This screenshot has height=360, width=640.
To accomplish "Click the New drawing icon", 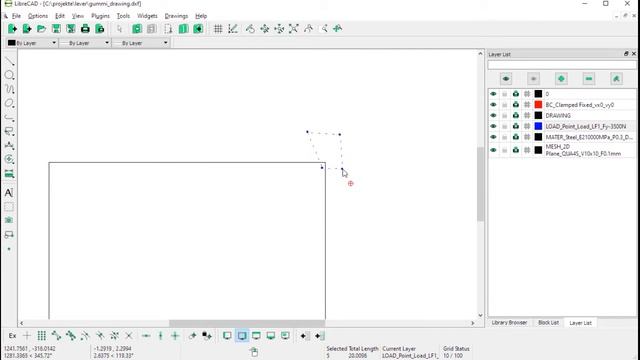I will 12,29.
